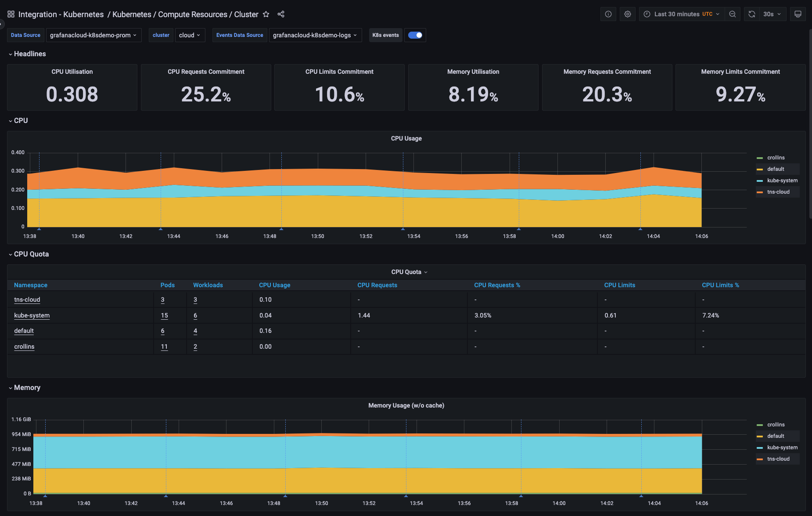Screen dimensions: 812x516
Task: Click the dashboard info icon
Action: [608, 14]
